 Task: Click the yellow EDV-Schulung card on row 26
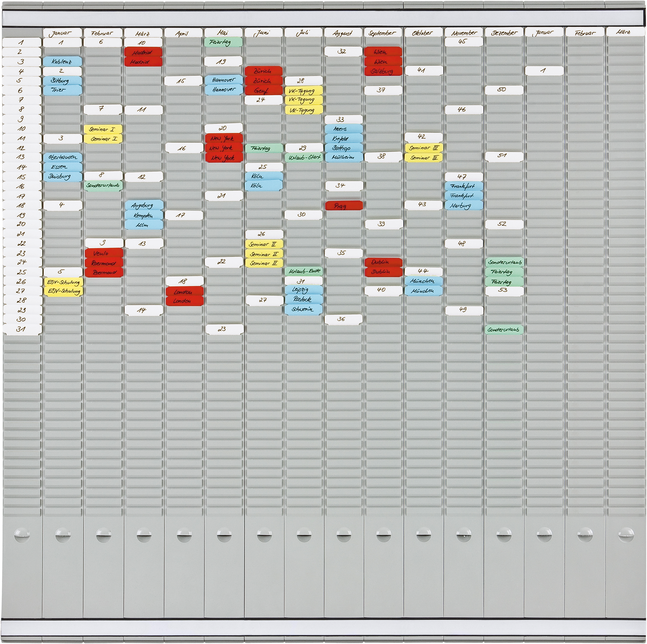tap(63, 282)
